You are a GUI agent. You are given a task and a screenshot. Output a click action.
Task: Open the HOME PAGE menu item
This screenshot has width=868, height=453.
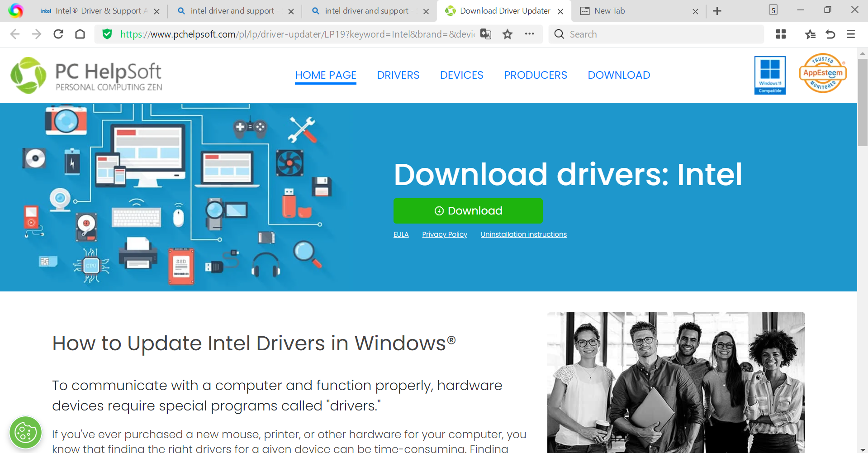pos(326,75)
